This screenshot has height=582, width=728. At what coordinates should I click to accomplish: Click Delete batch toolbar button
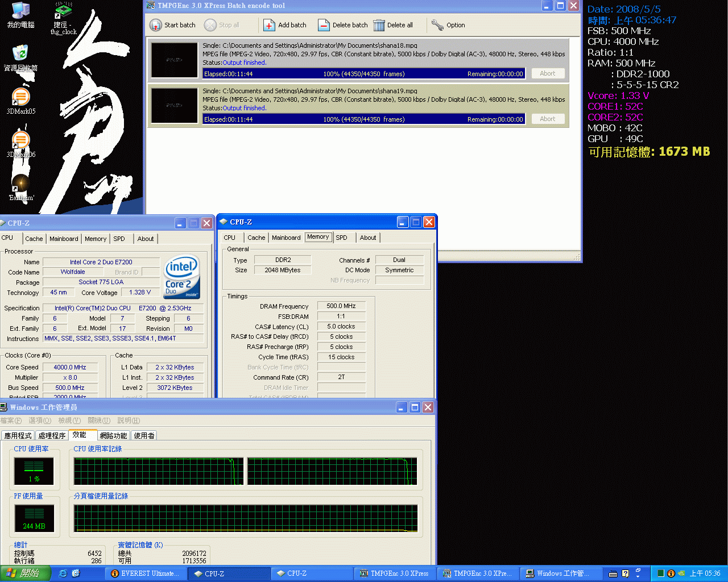[343, 25]
